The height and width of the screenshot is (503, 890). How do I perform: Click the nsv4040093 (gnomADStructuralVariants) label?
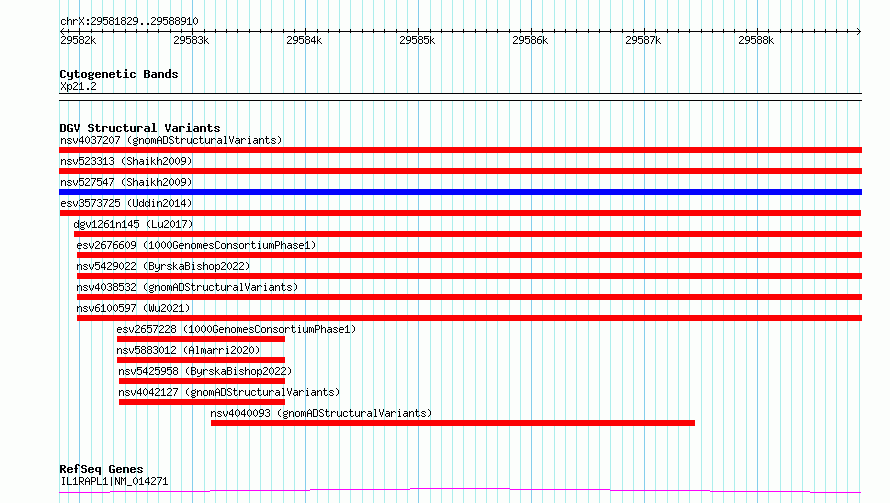(x=321, y=413)
